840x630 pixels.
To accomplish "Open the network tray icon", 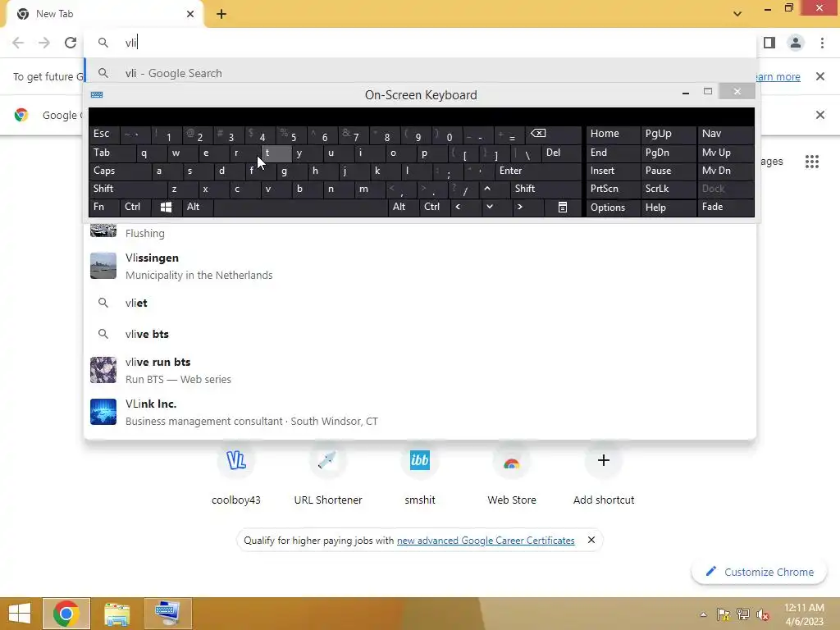I will (x=743, y=614).
